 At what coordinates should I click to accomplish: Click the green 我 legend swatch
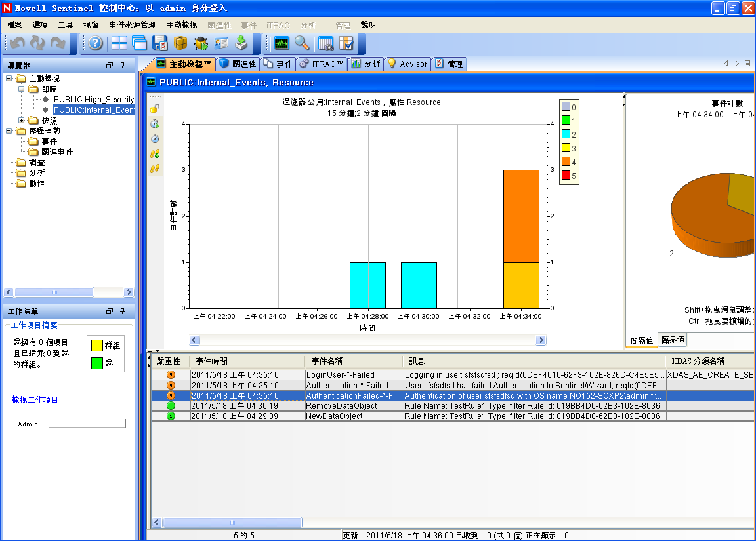pos(97,363)
